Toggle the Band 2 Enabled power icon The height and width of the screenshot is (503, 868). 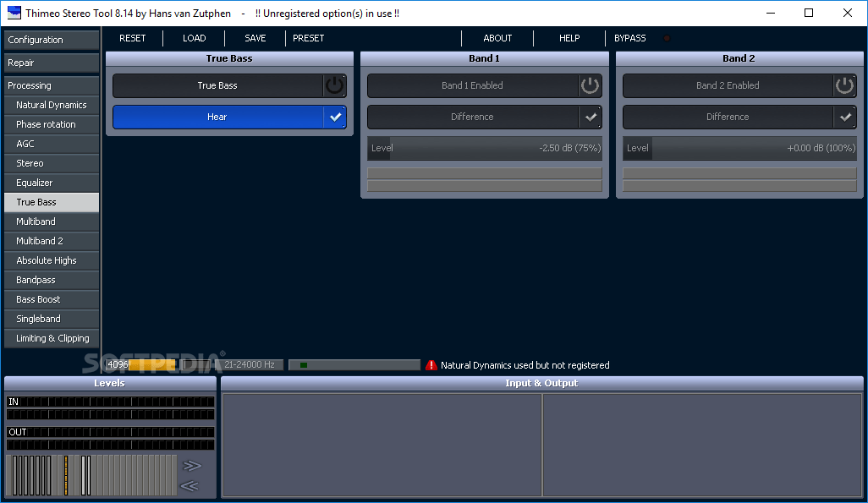(844, 85)
